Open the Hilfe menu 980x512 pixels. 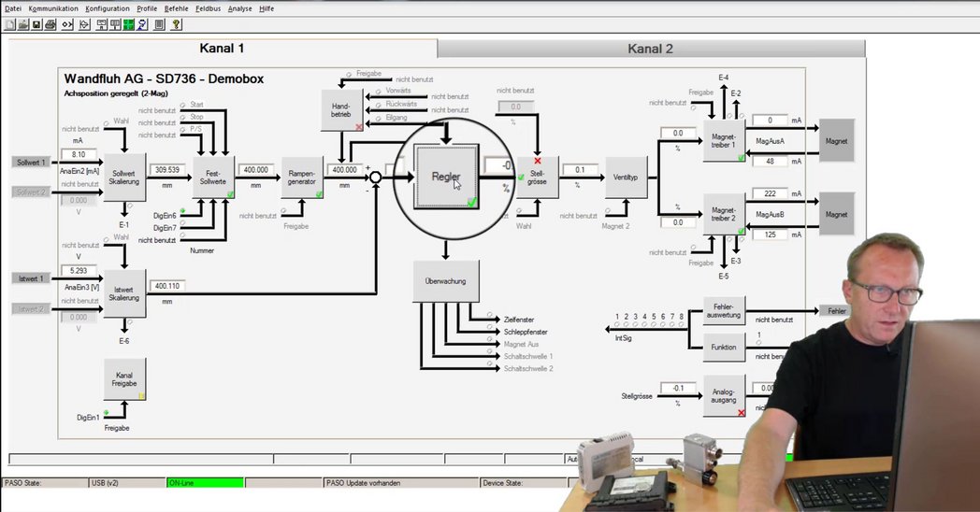tap(267, 8)
